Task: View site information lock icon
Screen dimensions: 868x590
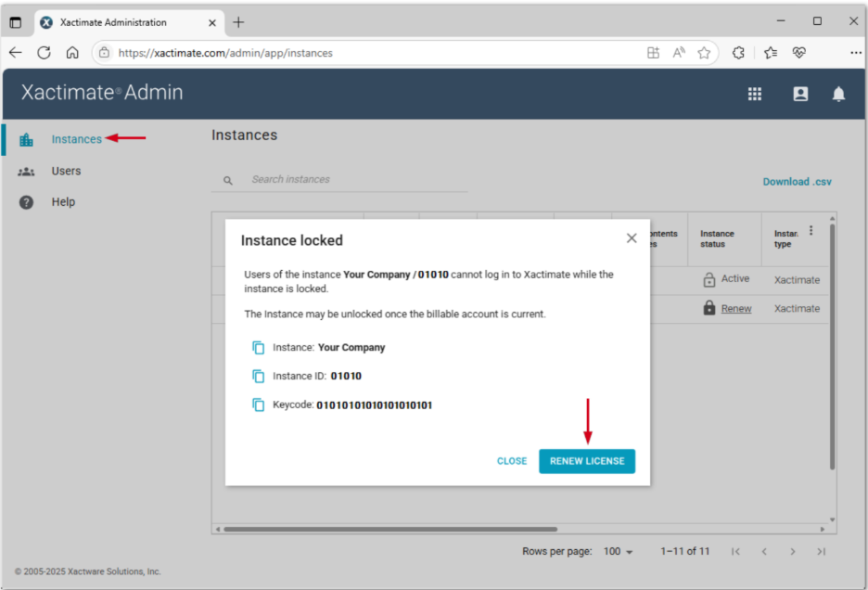Action: tap(104, 53)
